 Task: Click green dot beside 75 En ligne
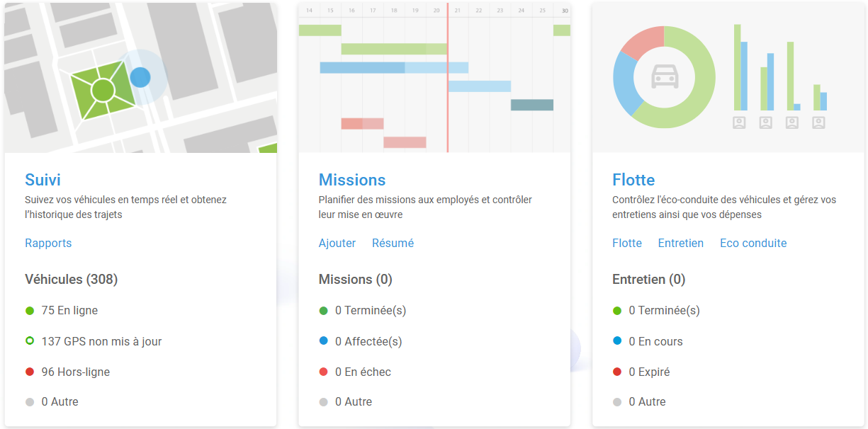tap(30, 311)
